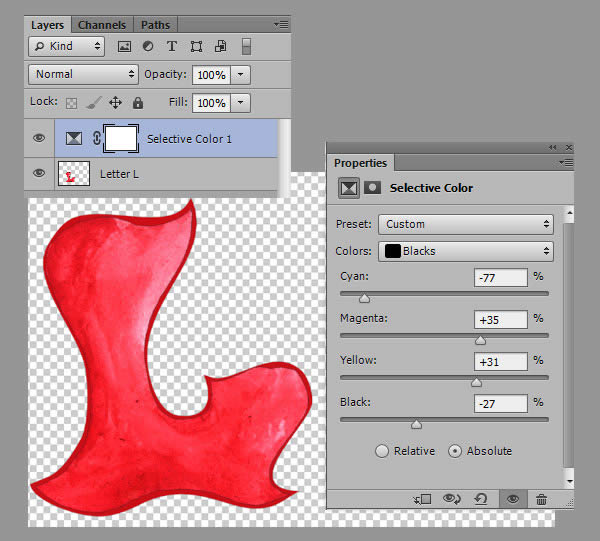Click the shape layer filter icon
Viewport: 600px width, 541px height.
click(x=196, y=46)
